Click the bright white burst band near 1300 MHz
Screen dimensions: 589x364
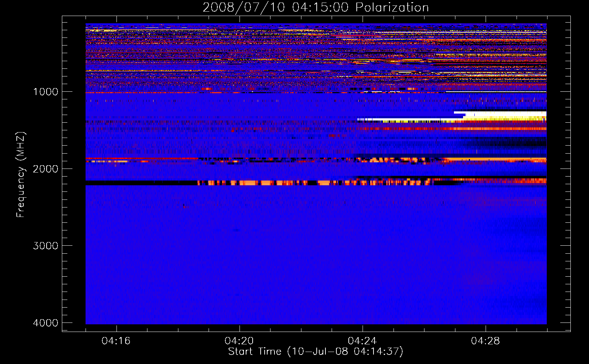501,115
